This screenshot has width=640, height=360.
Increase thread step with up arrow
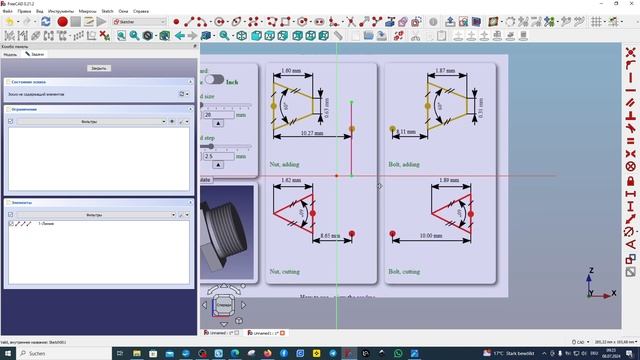[x=218, y=165]
